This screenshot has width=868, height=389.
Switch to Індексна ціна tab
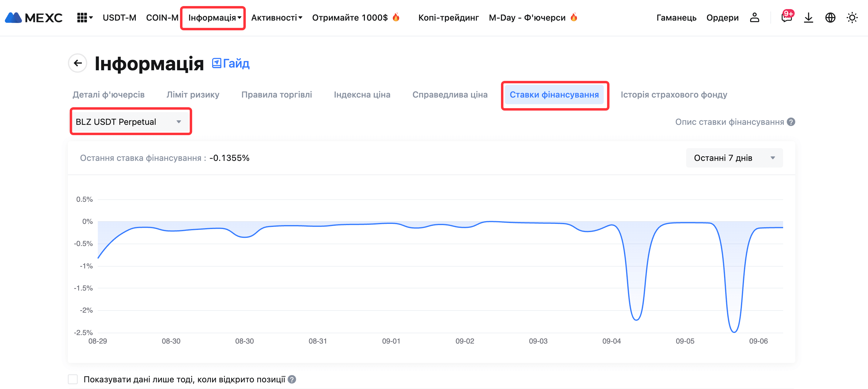[362, 95]
